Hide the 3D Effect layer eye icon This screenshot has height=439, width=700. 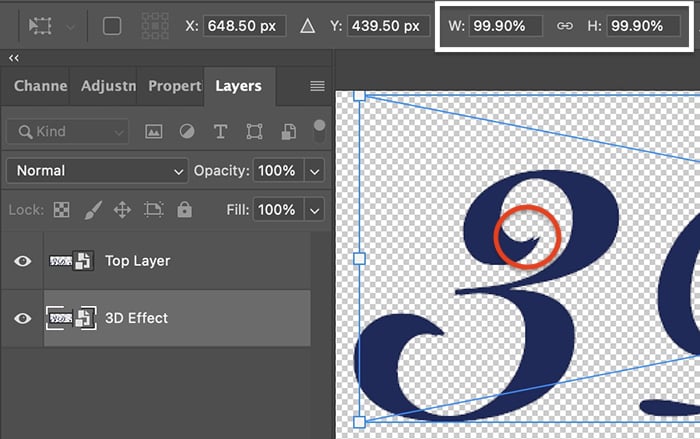pyautogui.click(x=22, y=318)
